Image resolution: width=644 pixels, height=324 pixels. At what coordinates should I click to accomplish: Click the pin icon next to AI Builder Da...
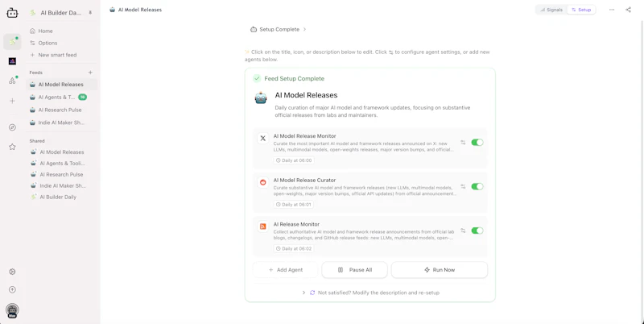(90, 13)
